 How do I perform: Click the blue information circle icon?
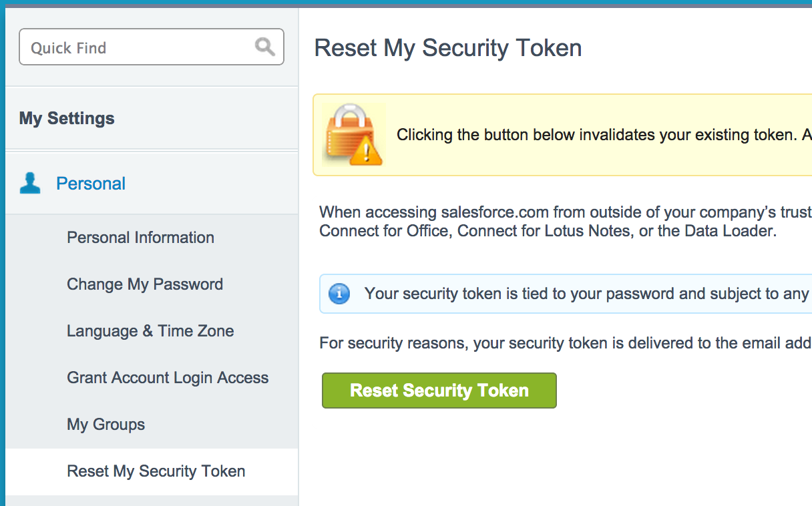click(x=340, y=293)
